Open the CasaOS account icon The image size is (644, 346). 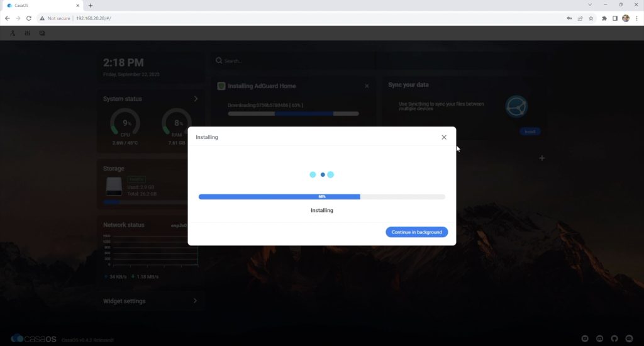click(13, 33)
